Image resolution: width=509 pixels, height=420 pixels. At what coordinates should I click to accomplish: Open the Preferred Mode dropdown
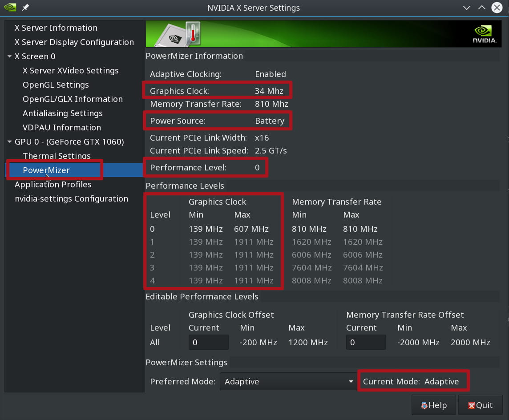click(x=288, y=381)
